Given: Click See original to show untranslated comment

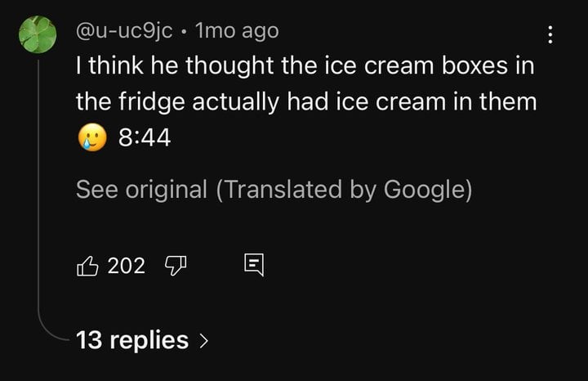Looking at the screenshot, I should [x=141, y=190].
